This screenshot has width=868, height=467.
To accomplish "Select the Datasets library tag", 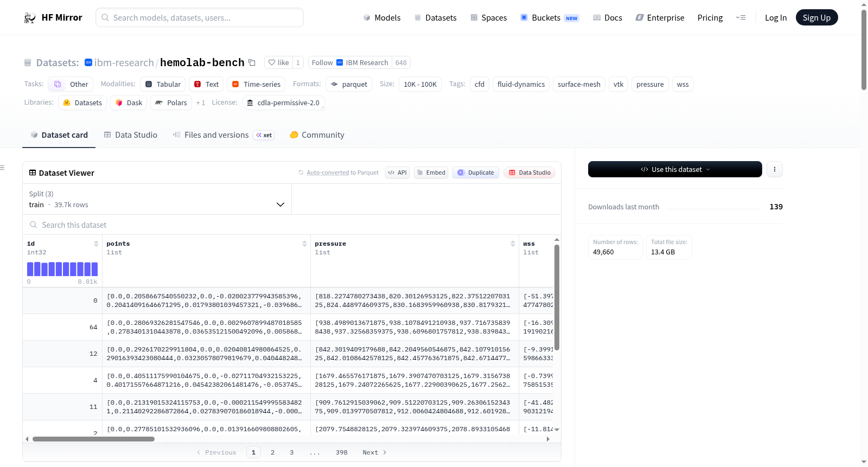I will pyautogui.click(x=82, y=103).
